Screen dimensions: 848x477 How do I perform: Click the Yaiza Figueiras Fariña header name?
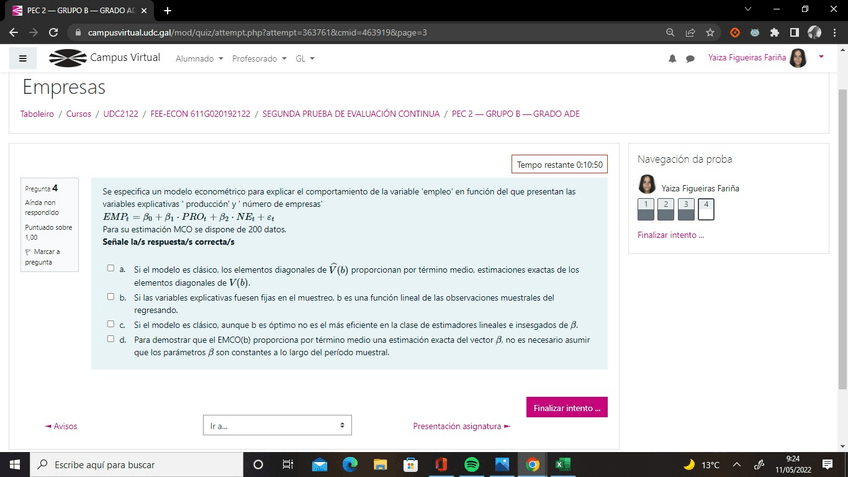[x=747, y=57]
